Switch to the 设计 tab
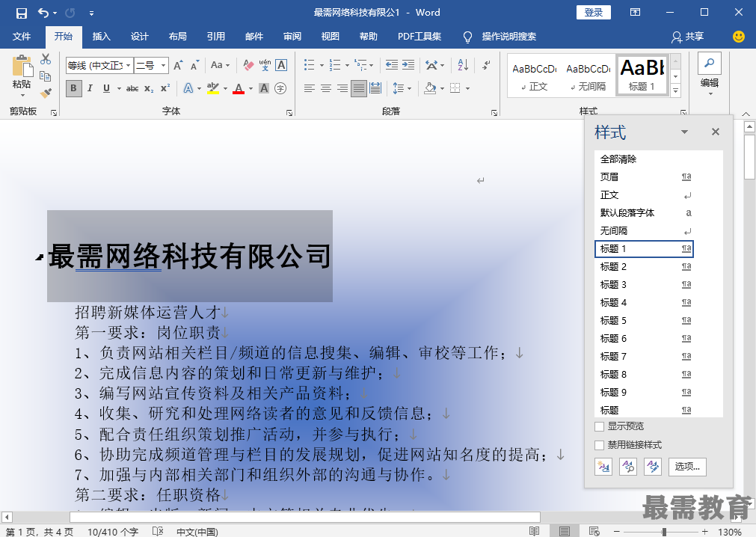756x537 pixels. click(139, 37)
